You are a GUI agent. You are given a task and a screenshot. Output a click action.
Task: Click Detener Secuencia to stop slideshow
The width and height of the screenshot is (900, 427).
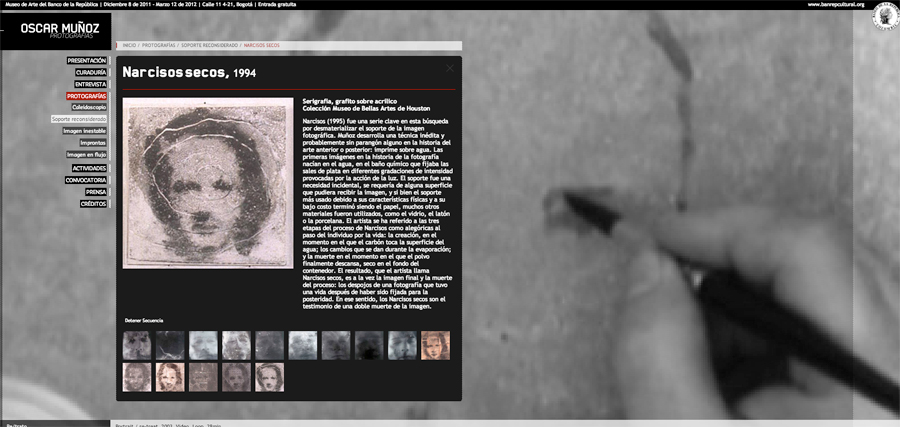pos(146,320)
